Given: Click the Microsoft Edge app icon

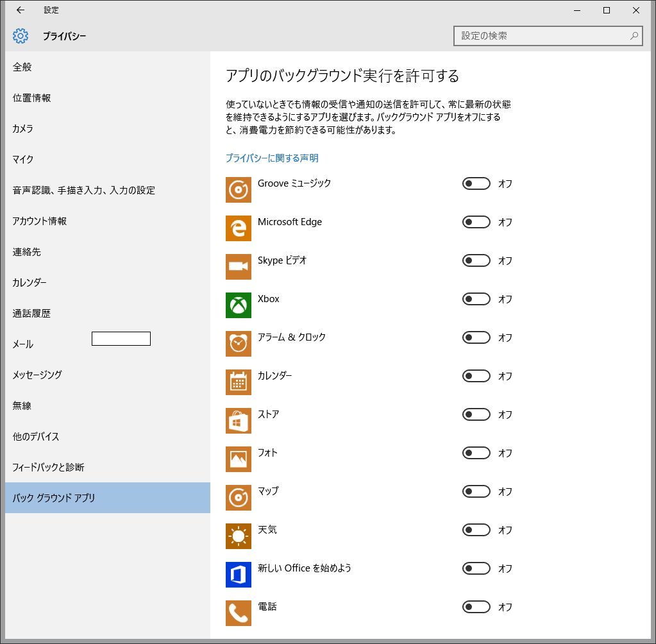Looking at the screenshot, I should tap(239, 228).
